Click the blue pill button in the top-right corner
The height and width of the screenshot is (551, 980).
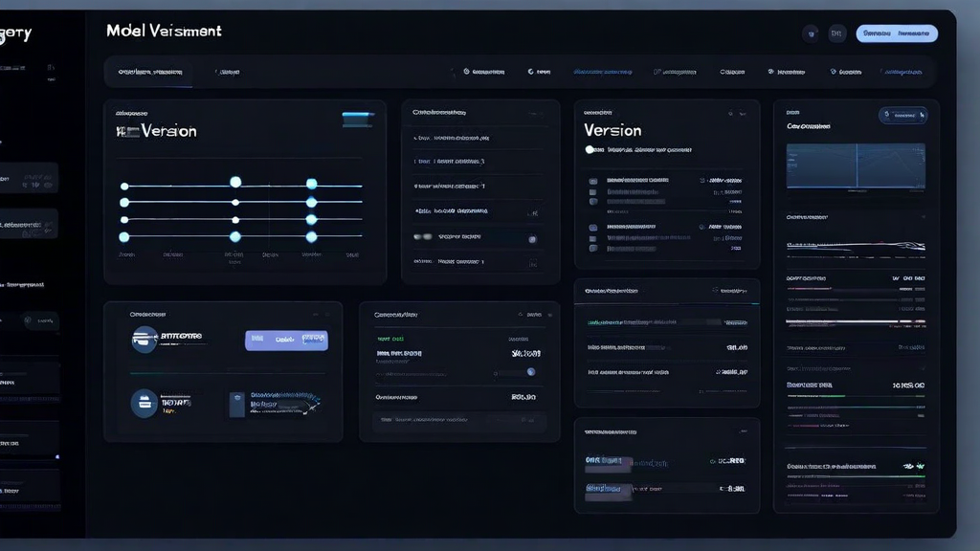pos(897,33)
